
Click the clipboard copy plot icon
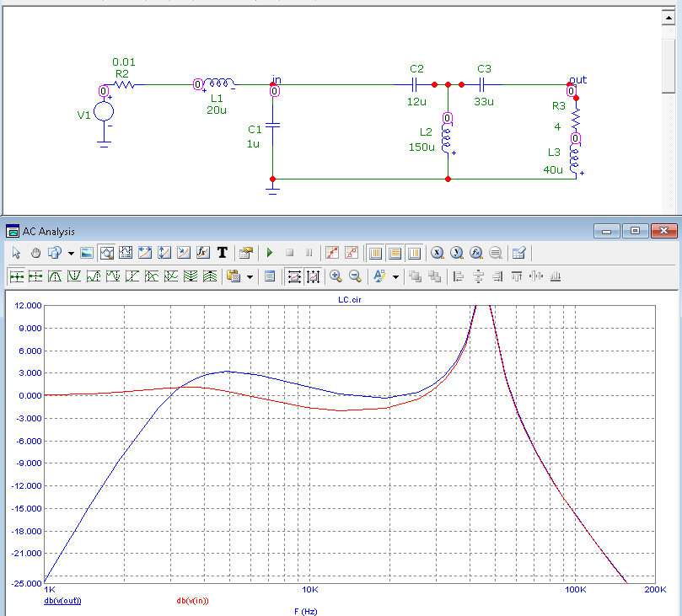234,276
